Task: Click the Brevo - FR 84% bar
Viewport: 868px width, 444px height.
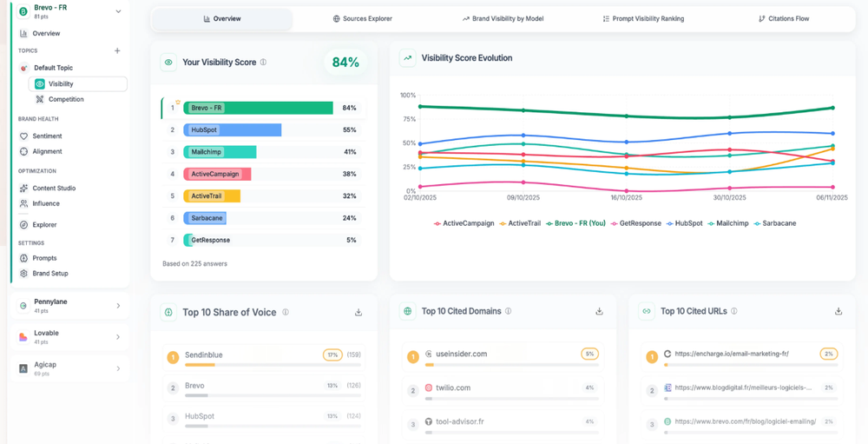Action: pyautogui.click(x=258, y=108)
